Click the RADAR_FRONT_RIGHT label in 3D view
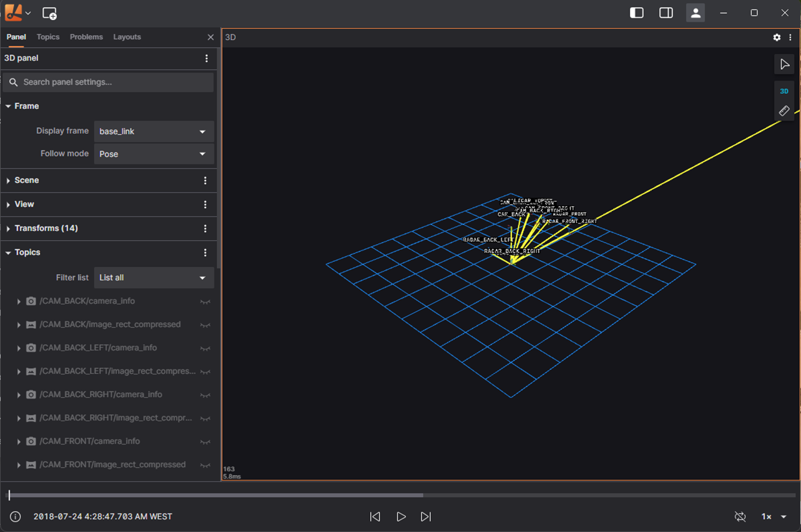Screen dimensions: 801x532 (569, 221)
